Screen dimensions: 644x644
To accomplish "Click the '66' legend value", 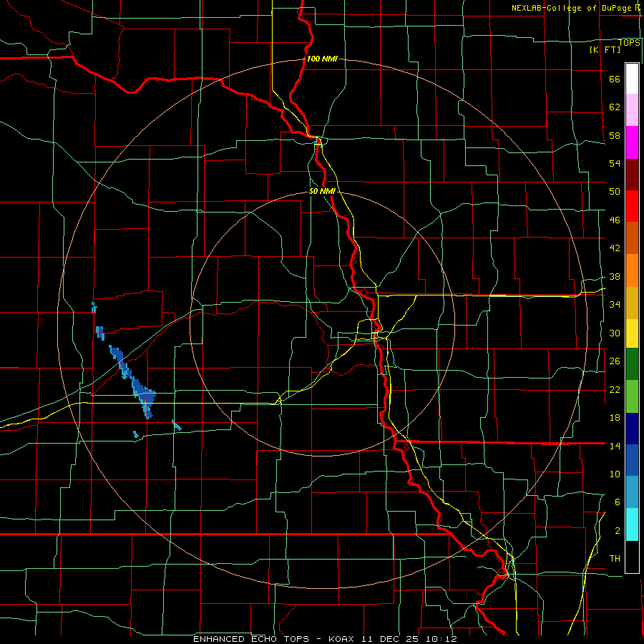I will click(x=615, y=79).
